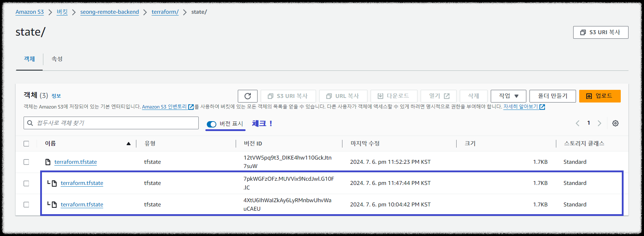Switch to the 객체 tab
This screenshot has height=236, width=644.
click(x=29, y=59)
